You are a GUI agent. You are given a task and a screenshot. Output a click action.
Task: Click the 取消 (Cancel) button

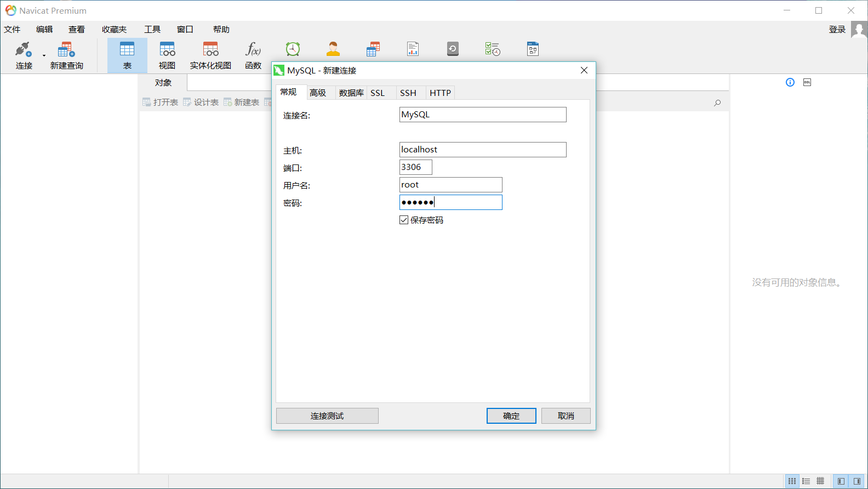(566, 416)
